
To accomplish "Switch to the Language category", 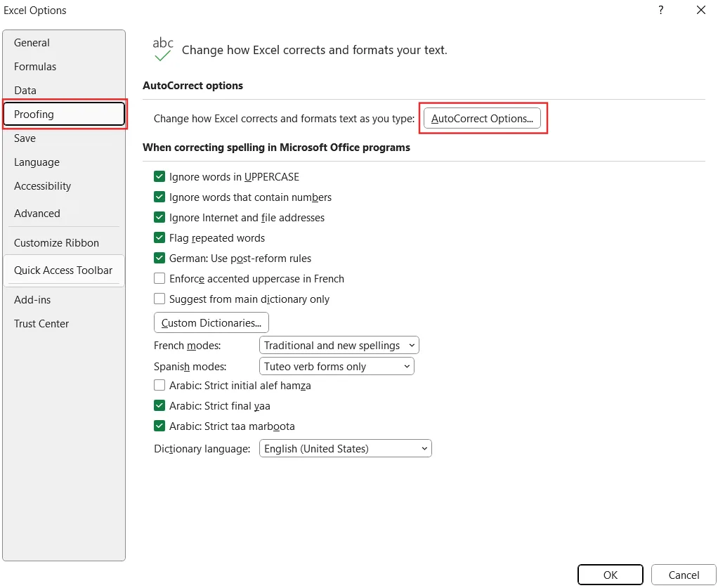I will tap(64, 162).
